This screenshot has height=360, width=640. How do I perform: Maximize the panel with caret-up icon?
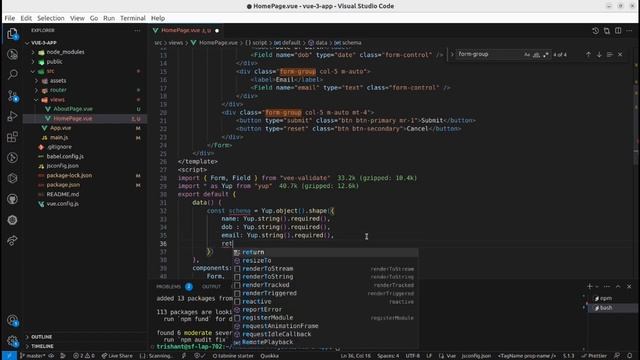click(x=618, y=287)
